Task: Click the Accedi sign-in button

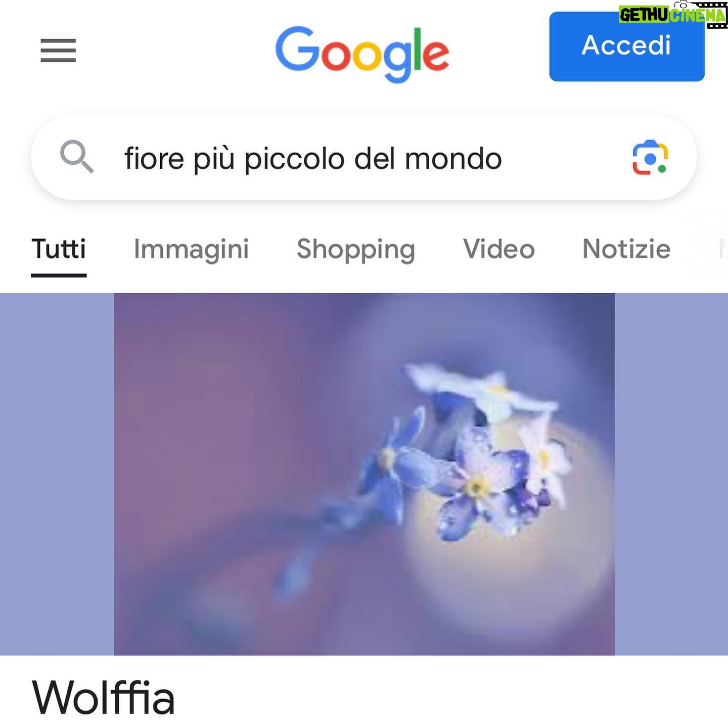Action: (626, 47)
